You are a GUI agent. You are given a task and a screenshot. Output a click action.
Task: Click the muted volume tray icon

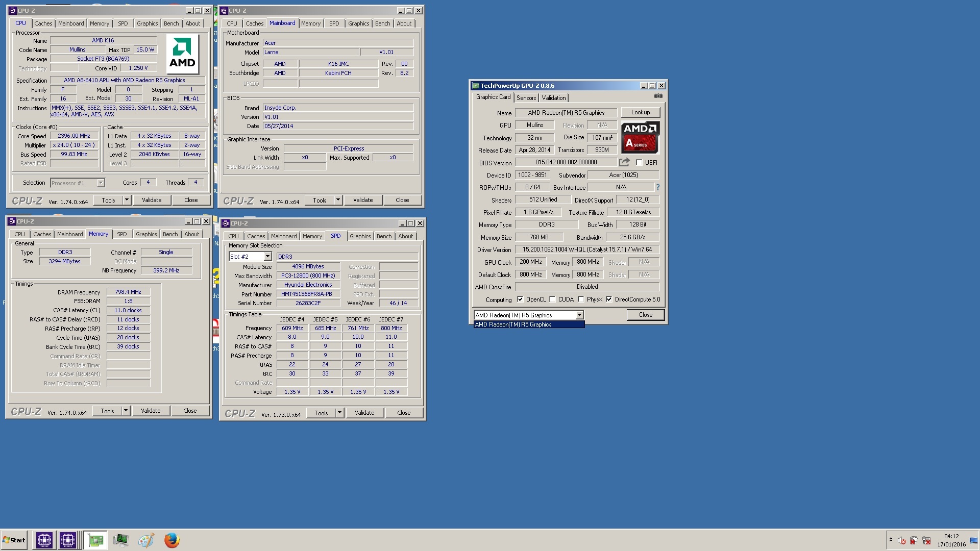[901, 540]
